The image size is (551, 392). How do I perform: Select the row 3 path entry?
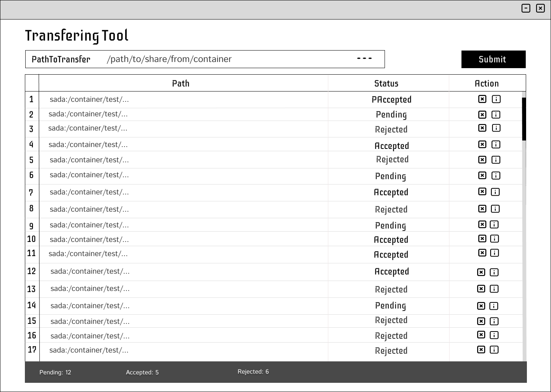point(88,128)
